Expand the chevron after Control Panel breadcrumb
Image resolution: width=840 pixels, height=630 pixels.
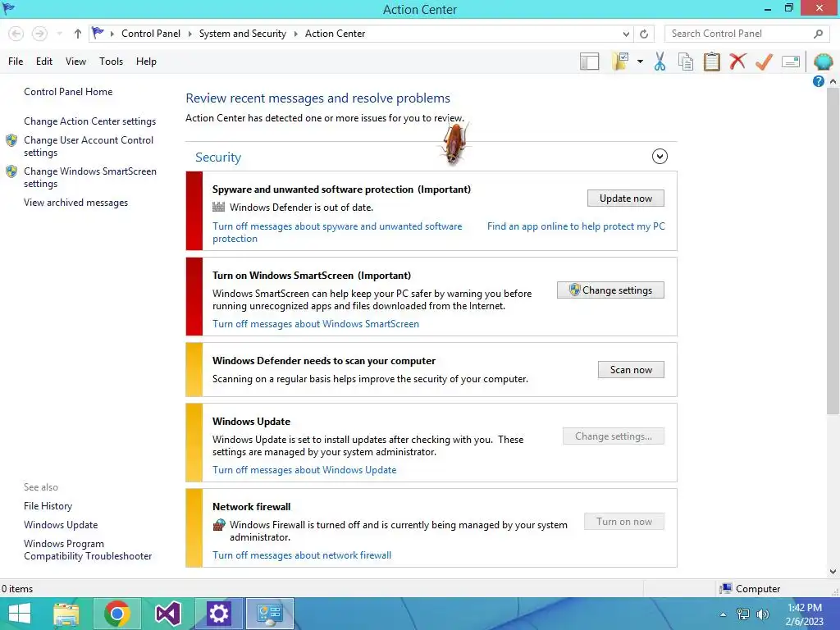(x=189, y=34)
